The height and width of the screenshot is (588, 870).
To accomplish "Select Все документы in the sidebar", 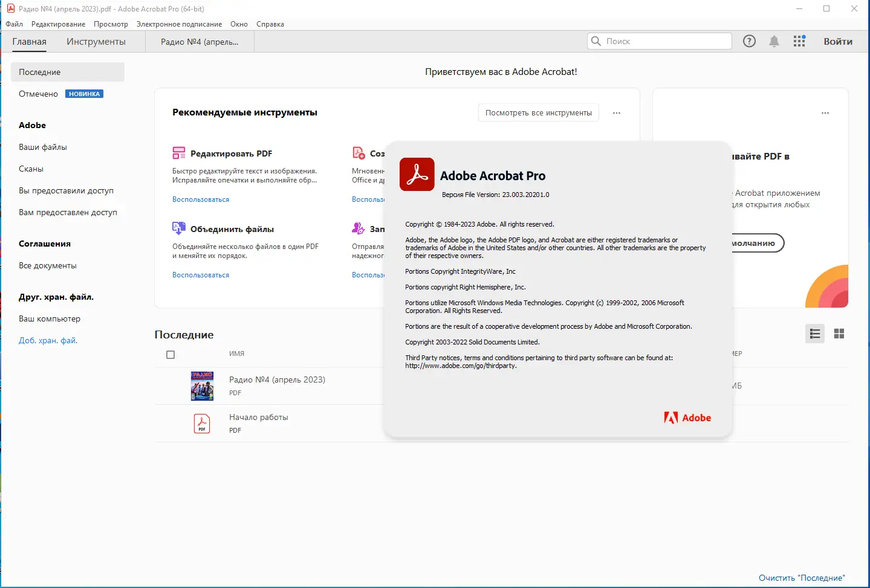I will point(48,265).
